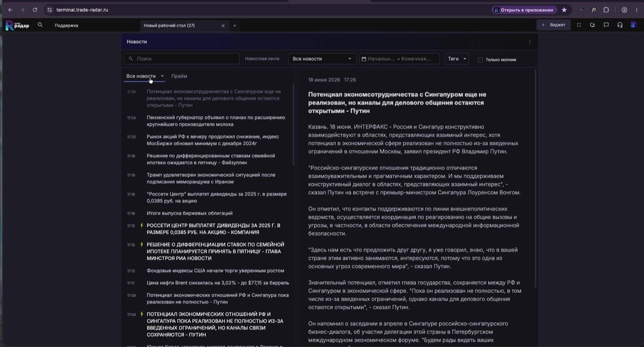Image resolution: width=644 pixels, height=347 pixels.
Task: Open '"Россети Центр" выплатят дивиденды' news item
Action: 216,197
